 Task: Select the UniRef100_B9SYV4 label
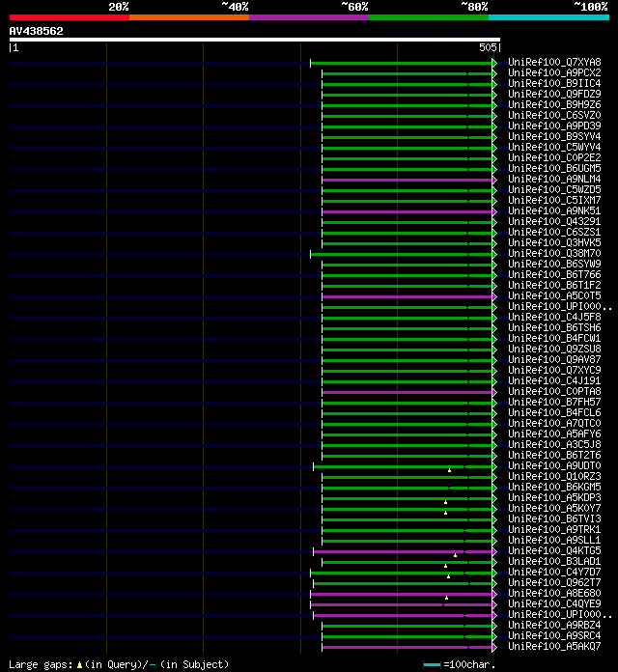(554, 136)
